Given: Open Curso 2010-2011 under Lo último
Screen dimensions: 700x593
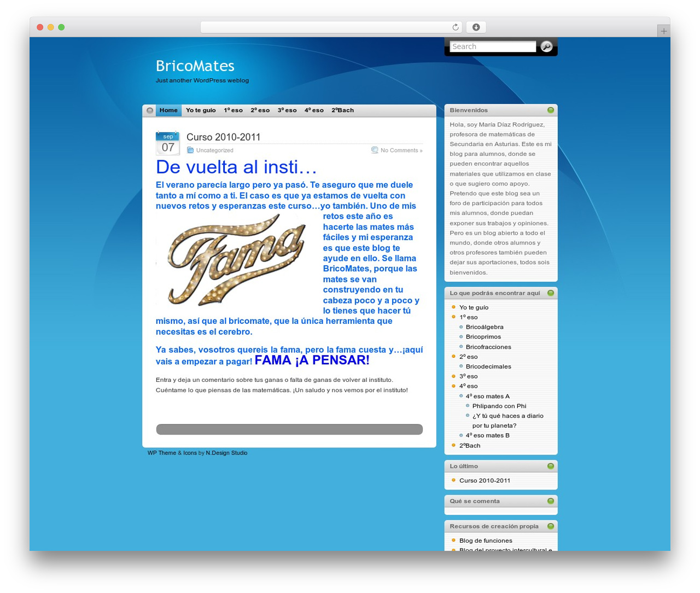Looking at the screenshot, I should coord(485,480).
